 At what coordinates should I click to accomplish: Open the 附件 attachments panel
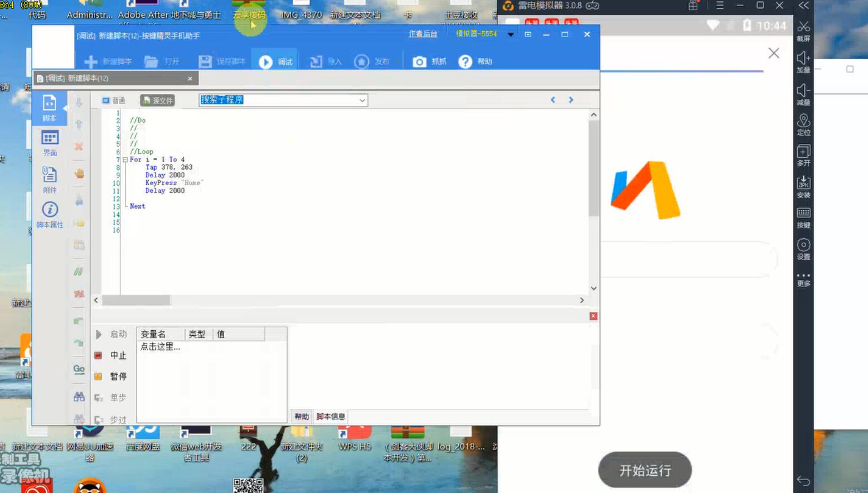(x=50, y=180)
